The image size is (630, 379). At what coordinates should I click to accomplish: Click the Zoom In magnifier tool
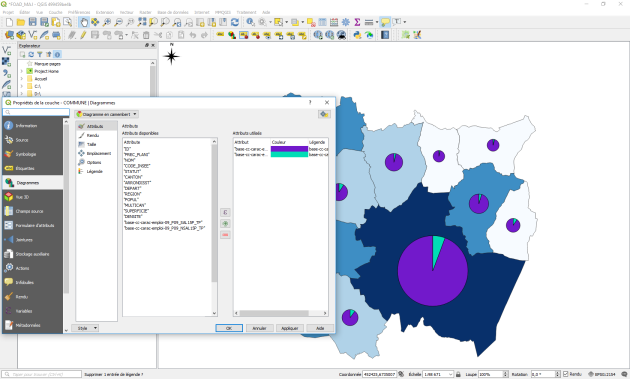point(107,22)
